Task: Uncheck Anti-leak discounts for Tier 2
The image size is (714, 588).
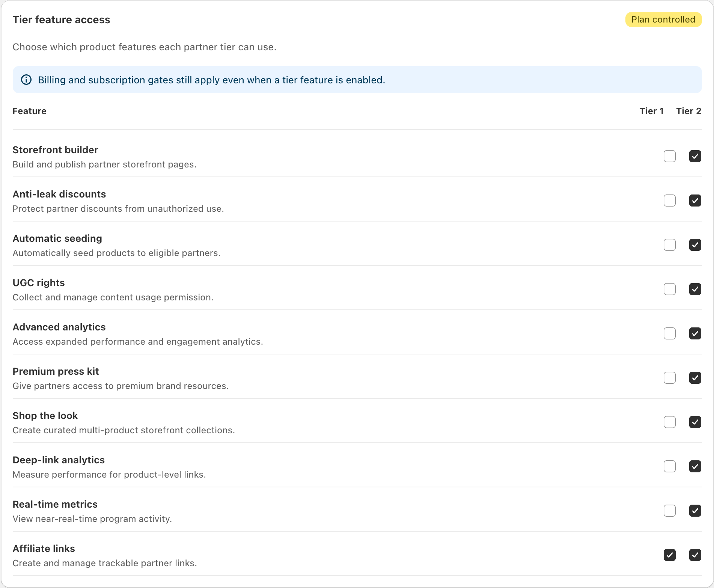Action: [x=695, y=201]
